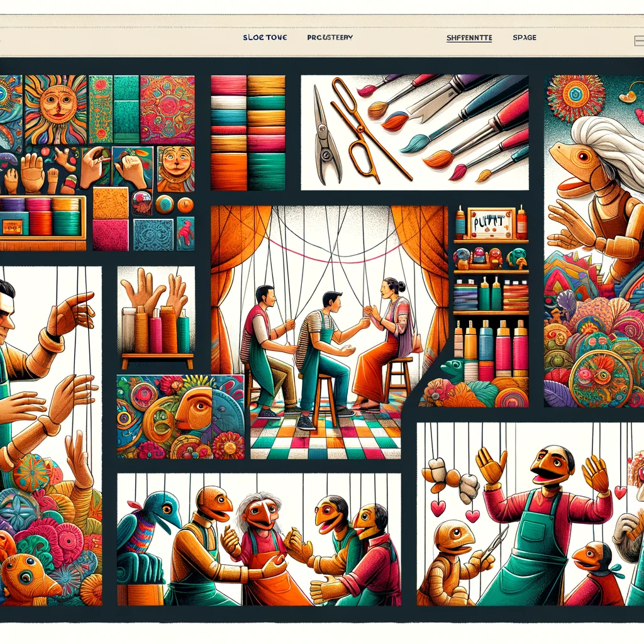Select the lion-like face portrait tile
The width and height of the screenshot is (644, 644).
[175, 169]
